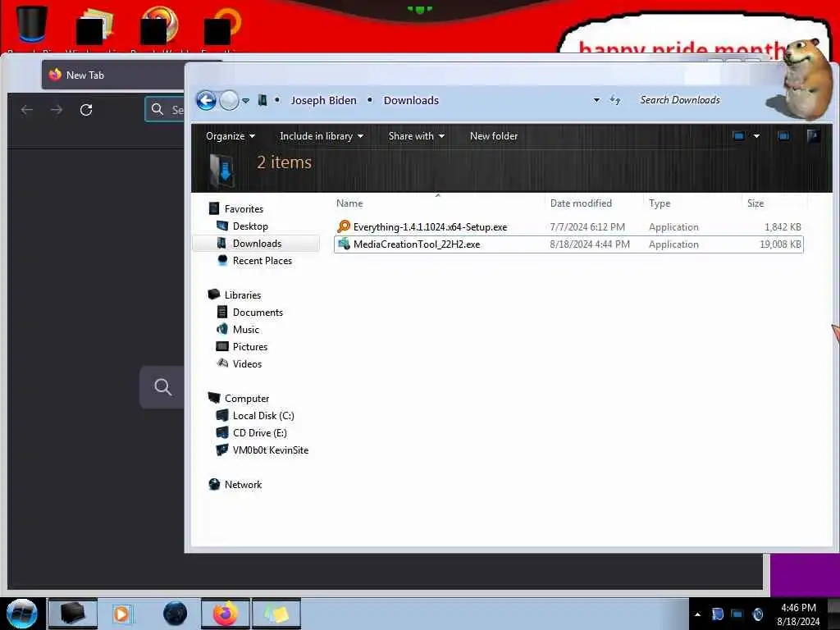Launch Windows Media Player from taskbar
Screen dimensions: 840x630
pyautogui.click(x=121, y=614)
